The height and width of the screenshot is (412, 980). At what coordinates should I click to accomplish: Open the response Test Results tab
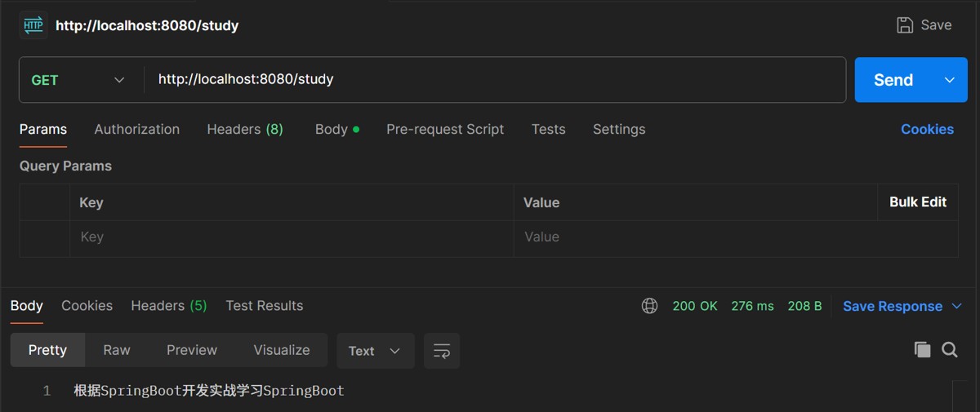[264, 306]
